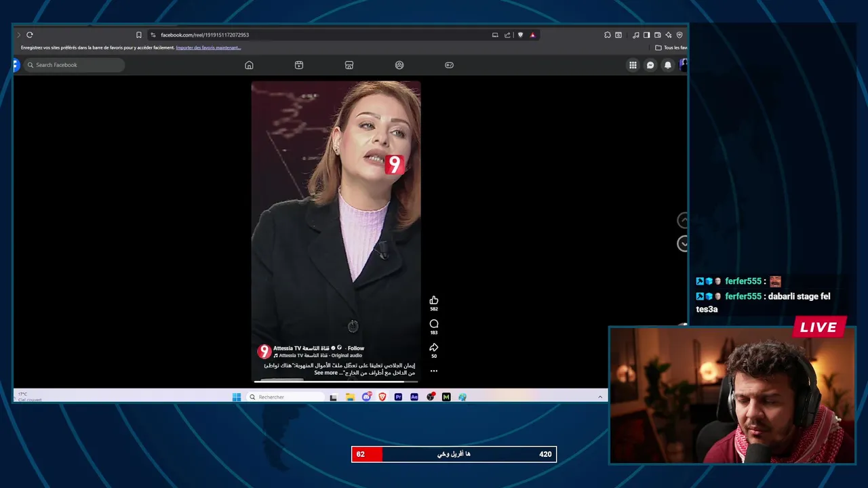Go to previous reel arrow
Image resolution: width=868 pixels, height=488 pixels.
click(683, 220)
